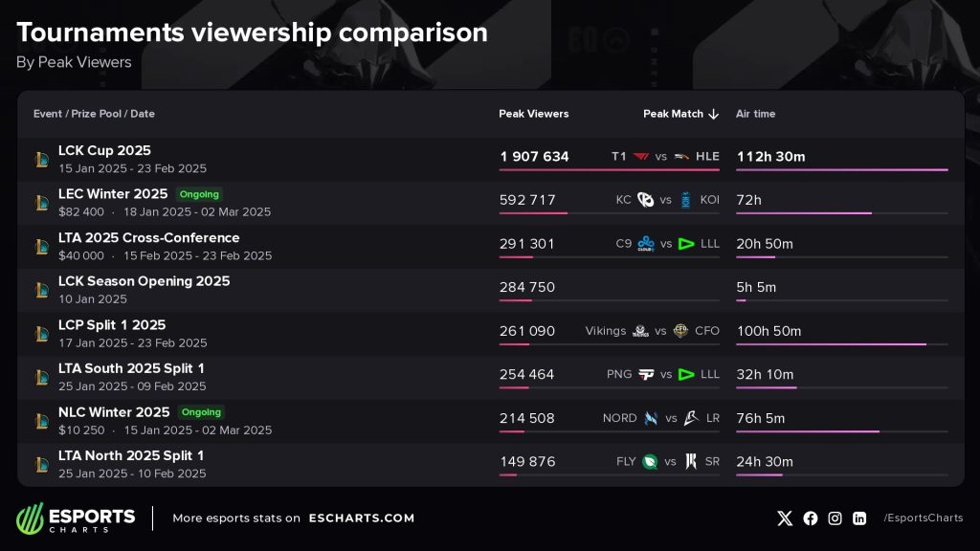Viewport: 980px width, 551px height.
Task: Click the FlyQuest team logo
Action: click(650, 462)
